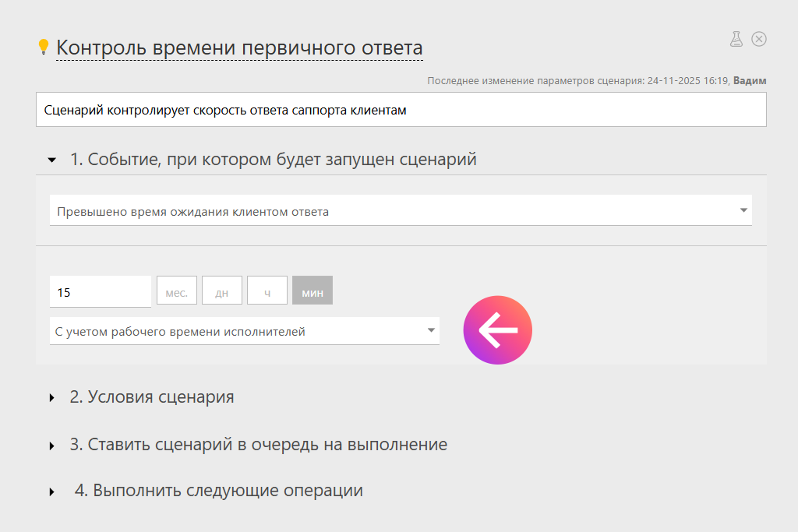The image size is (798, 532).
Task: Open 'С учетом рабочего времени исполнителей' dropdown
Action: [244, 331]
